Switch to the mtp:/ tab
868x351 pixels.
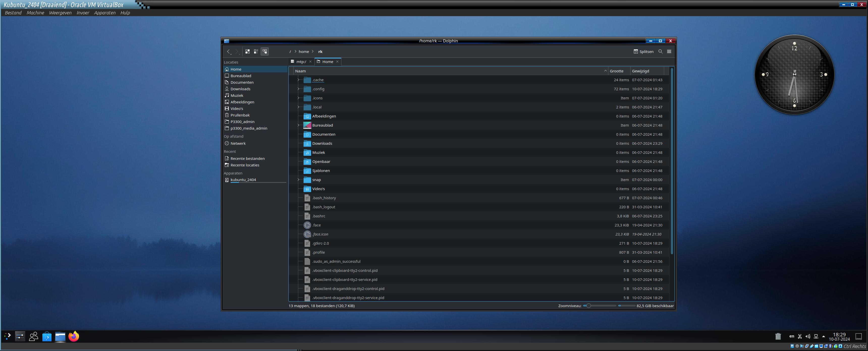(x=301, y=62)
